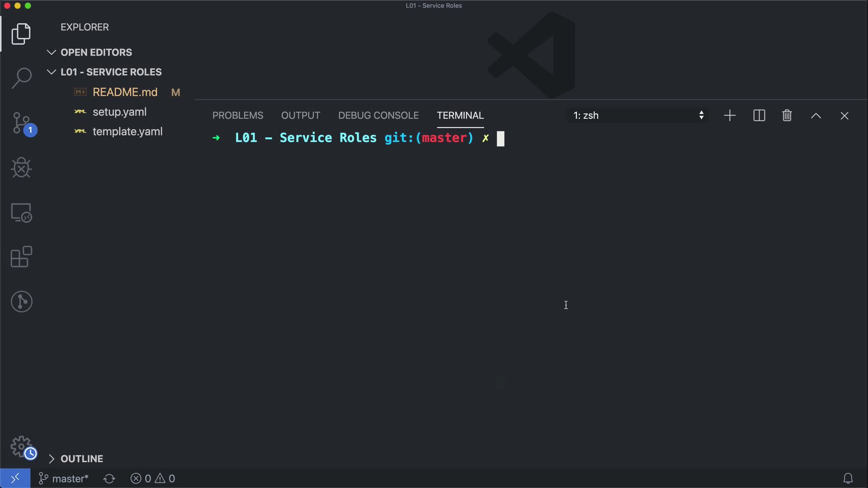Image resolution: width=868 pixels, height=488 pixels.
Task: Open the Extensions view
Action: click(21, 257)
